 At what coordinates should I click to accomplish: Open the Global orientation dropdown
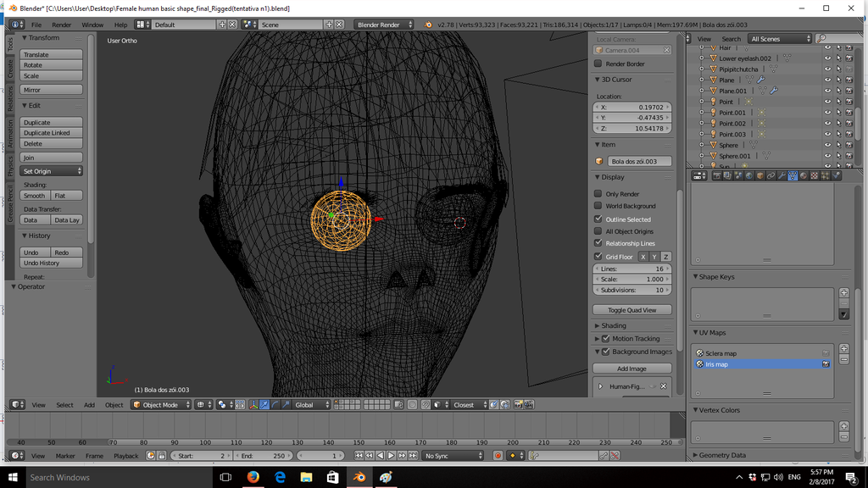[x=311, y=405]
